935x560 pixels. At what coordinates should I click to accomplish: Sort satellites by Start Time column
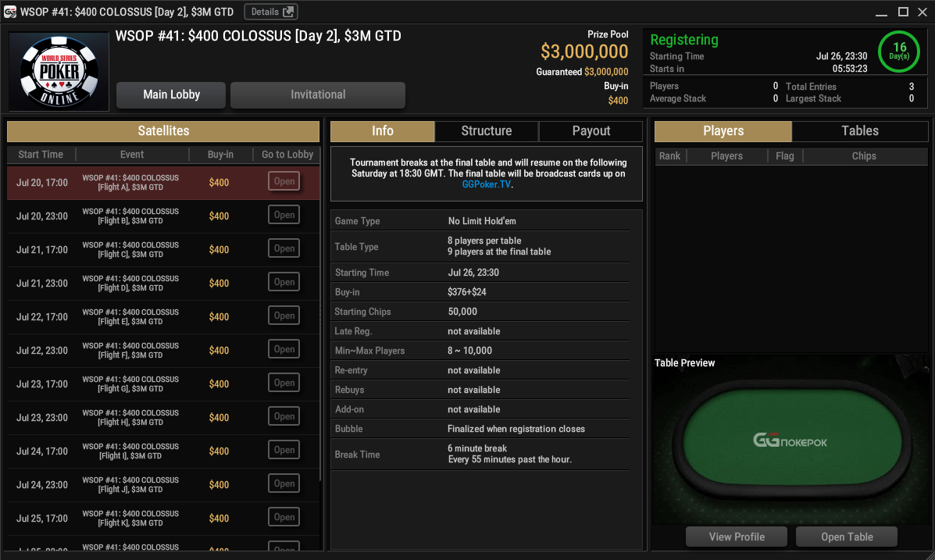click(41, 155)
